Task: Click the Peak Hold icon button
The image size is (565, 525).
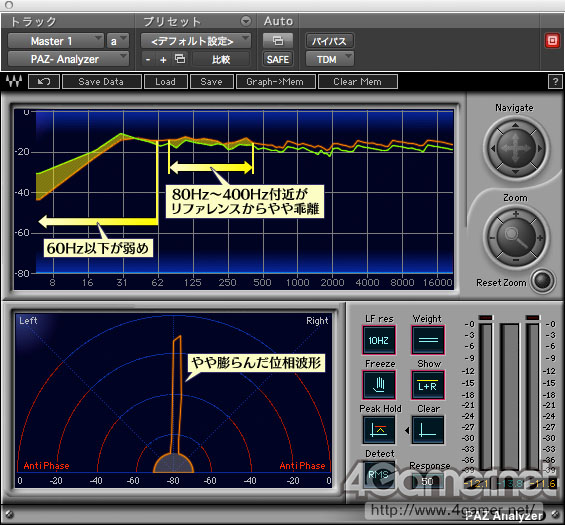Action: coord(379,430)
